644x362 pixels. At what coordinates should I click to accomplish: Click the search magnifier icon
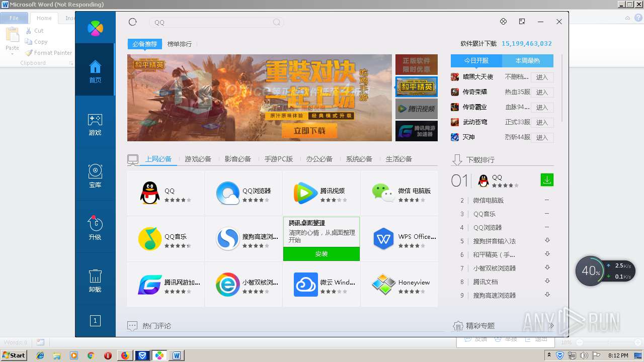click(x=277, y=22)
